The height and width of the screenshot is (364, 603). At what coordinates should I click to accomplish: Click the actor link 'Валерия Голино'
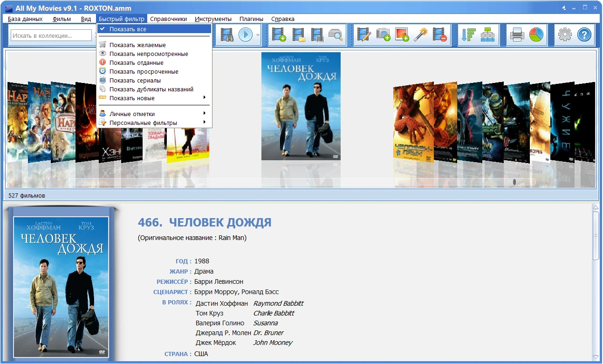pyautogui.click(x=220, y=323)
